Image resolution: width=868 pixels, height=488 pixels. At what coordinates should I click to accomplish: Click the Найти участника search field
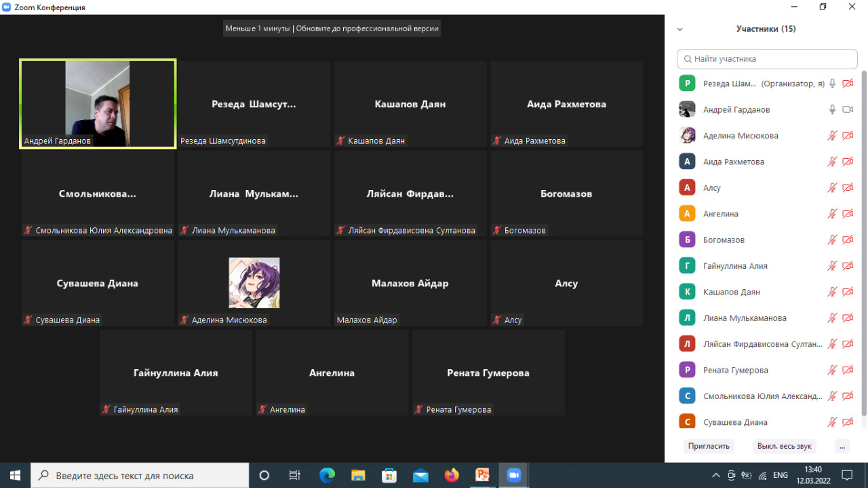pos(767,59)
